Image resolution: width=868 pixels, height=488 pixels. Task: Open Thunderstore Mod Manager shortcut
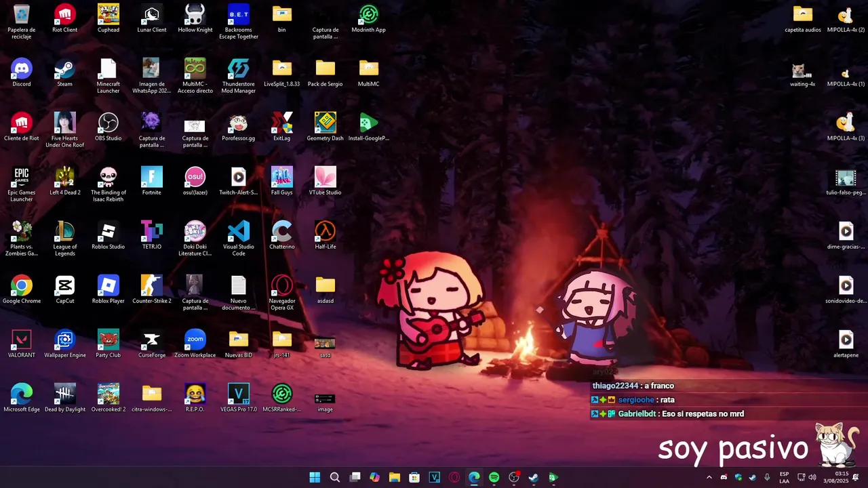click(x=239, y=76)
